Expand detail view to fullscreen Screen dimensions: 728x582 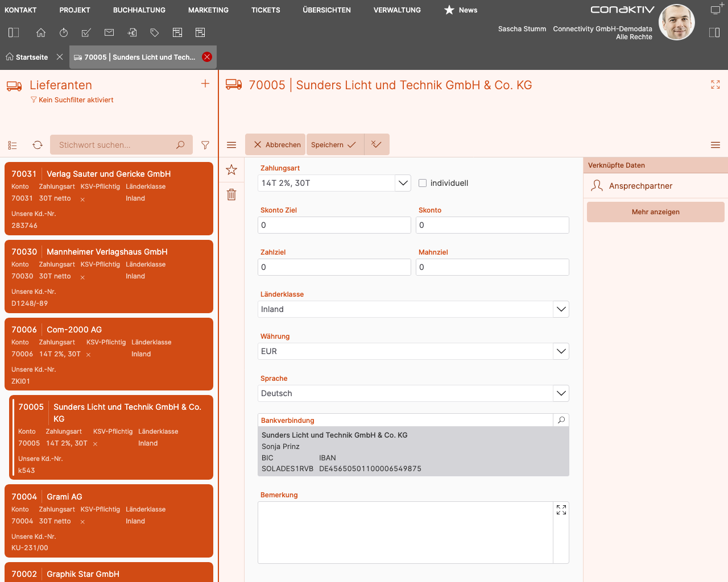coord(715,85)
